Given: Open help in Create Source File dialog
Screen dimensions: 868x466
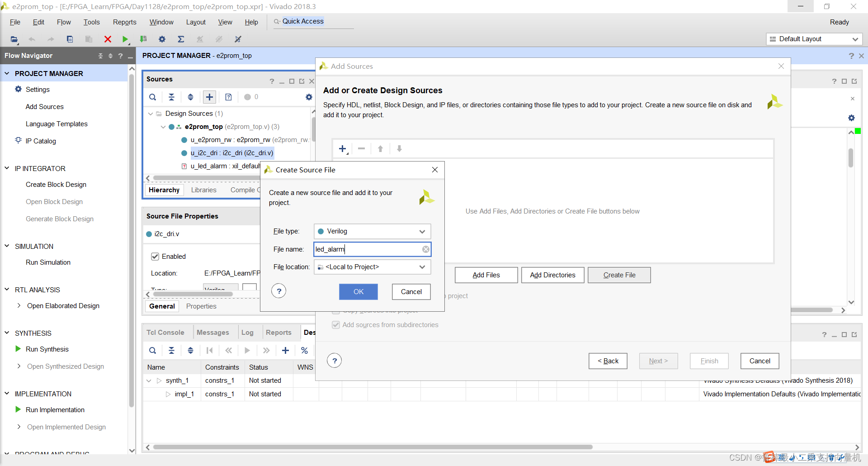Looking at the screenshot, I should (x=279, y=291).
